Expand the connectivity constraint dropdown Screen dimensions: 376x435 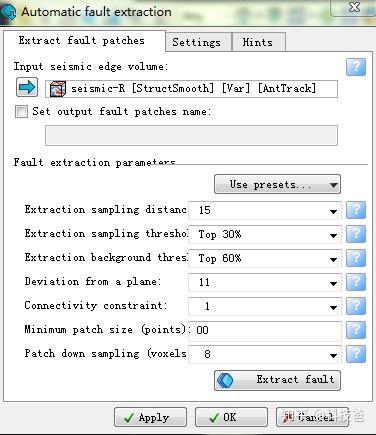tap(333, 307)
